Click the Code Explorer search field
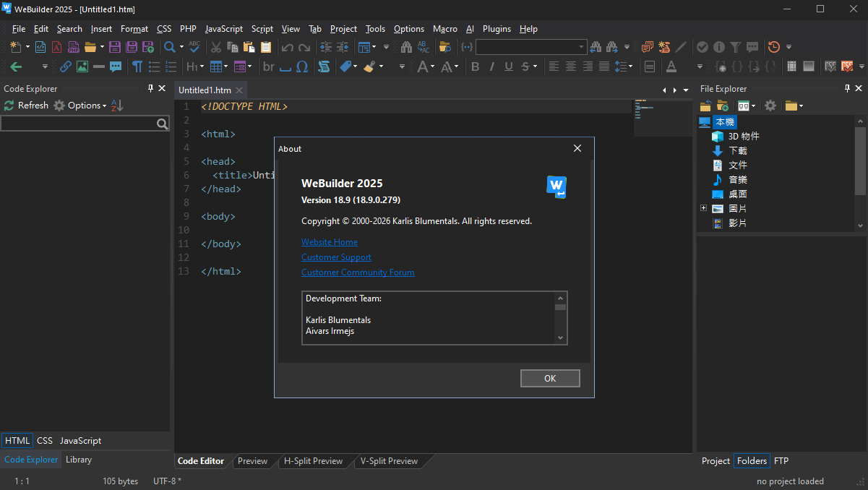 [x=78, y=124]
